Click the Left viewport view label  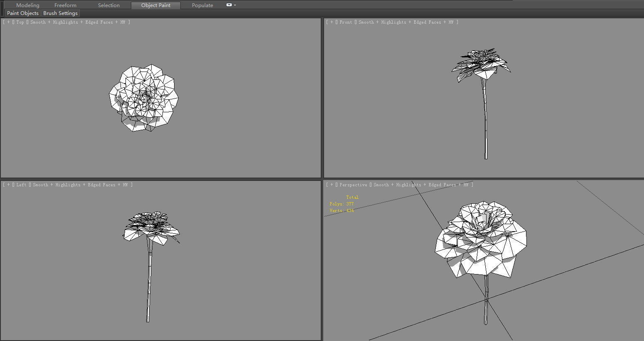[x=22, y=185]
